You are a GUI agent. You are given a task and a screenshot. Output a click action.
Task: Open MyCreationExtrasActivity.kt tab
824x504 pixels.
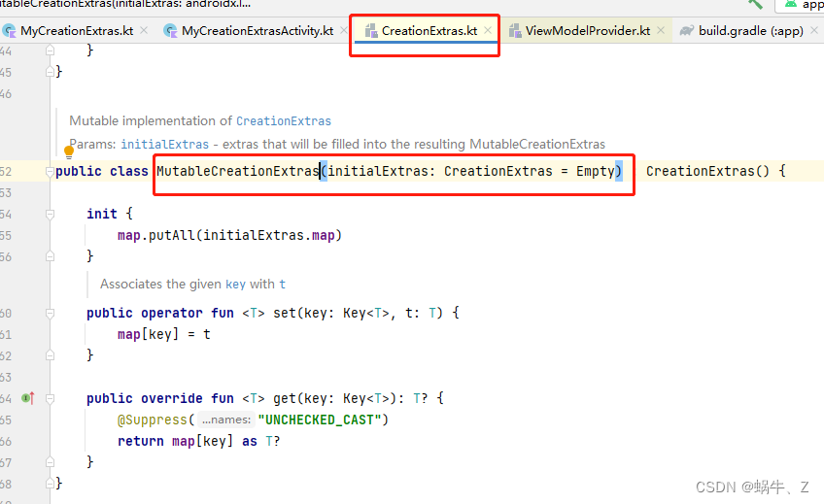click(x=257, y=31)
